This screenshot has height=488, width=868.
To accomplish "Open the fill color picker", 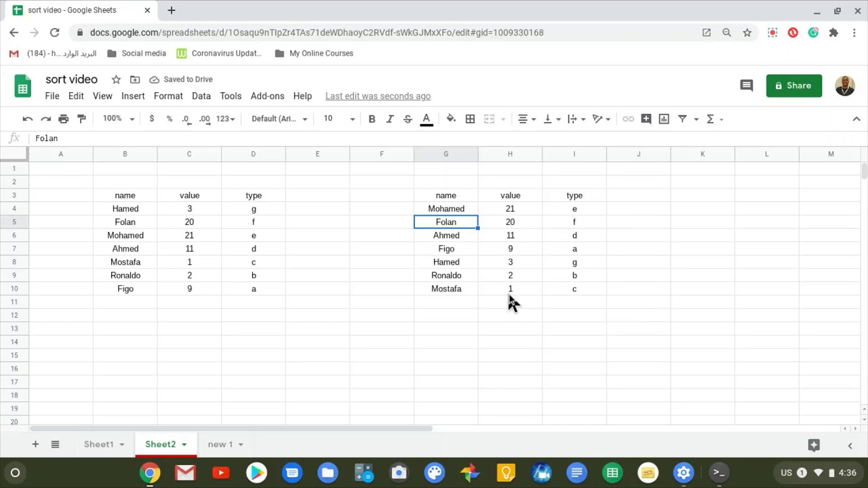I will 451,119.
